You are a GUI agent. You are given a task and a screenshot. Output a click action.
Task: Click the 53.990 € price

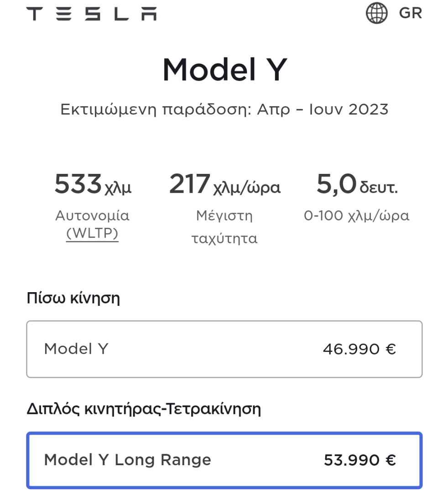pos(359,460)
